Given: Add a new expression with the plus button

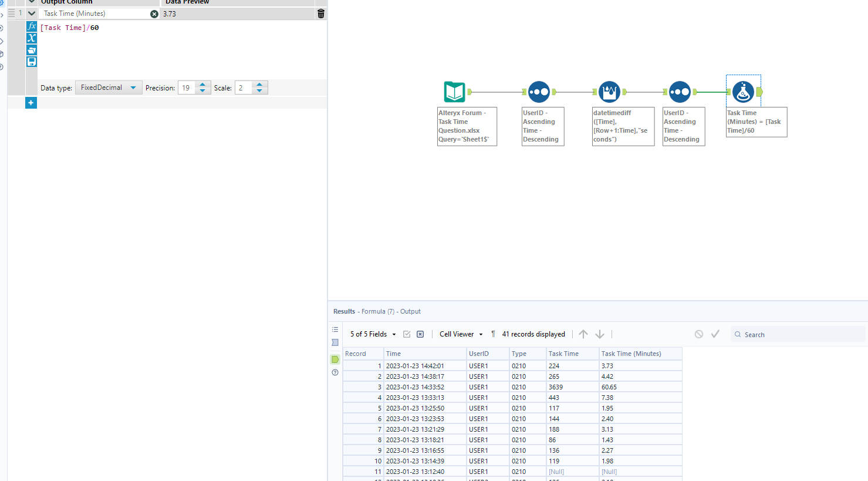Looking at the screenshot, I should (31, 102).
